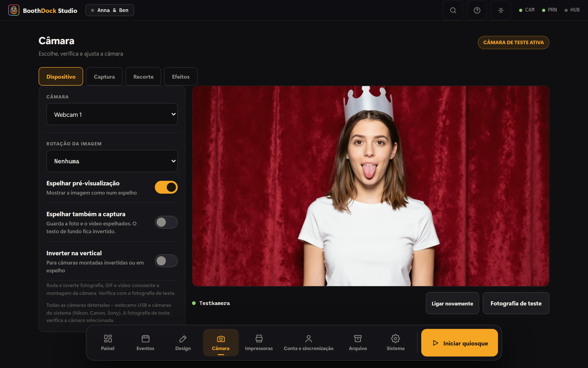Screen dimensions: 588x368
Task: Click the Rotação da imagem heading
Action: [x=74, y=144]
